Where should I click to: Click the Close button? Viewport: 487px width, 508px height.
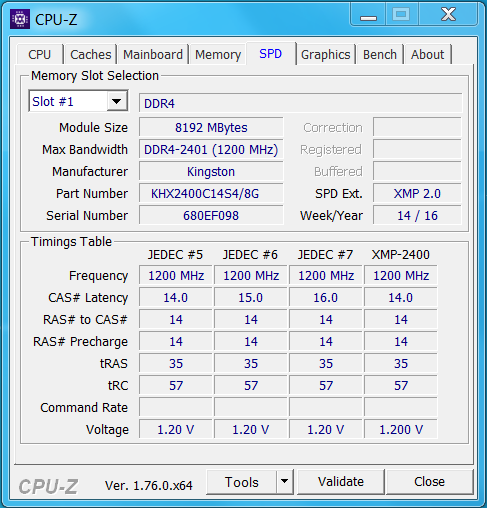click(x=430, y=482)
